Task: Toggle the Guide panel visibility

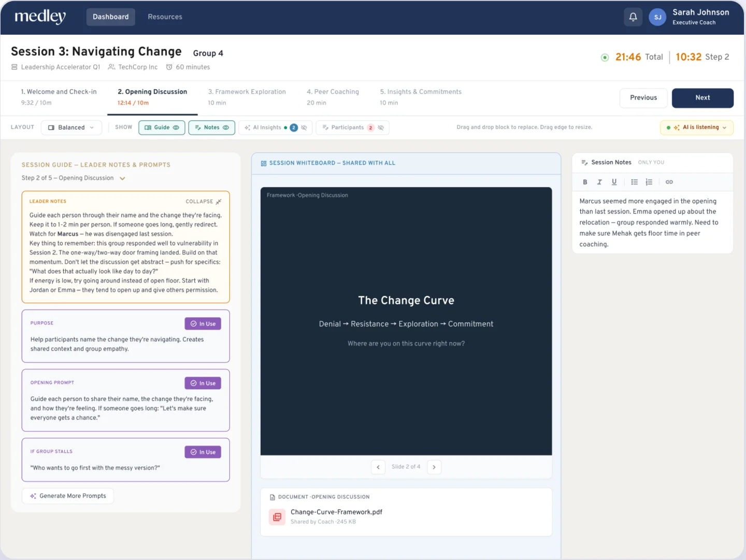Action: pyautogui.click(x=162, y=127)
